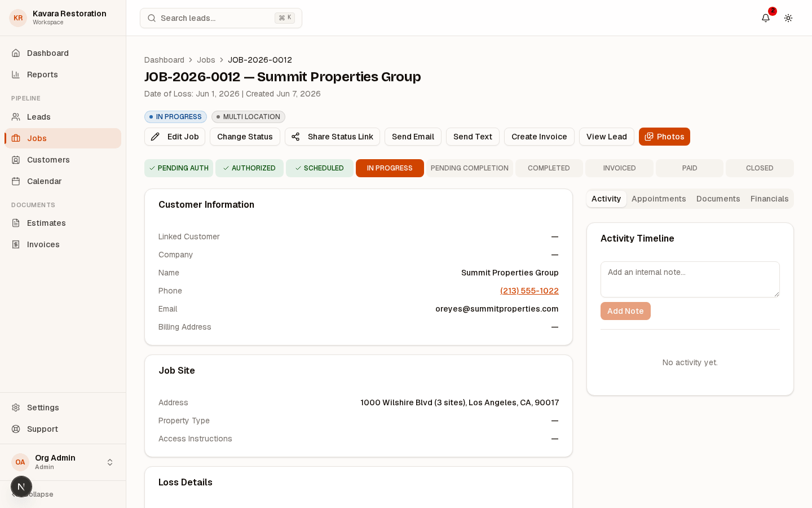
Task: Focus the Search leads field
Action: click(x=221, y=18)
